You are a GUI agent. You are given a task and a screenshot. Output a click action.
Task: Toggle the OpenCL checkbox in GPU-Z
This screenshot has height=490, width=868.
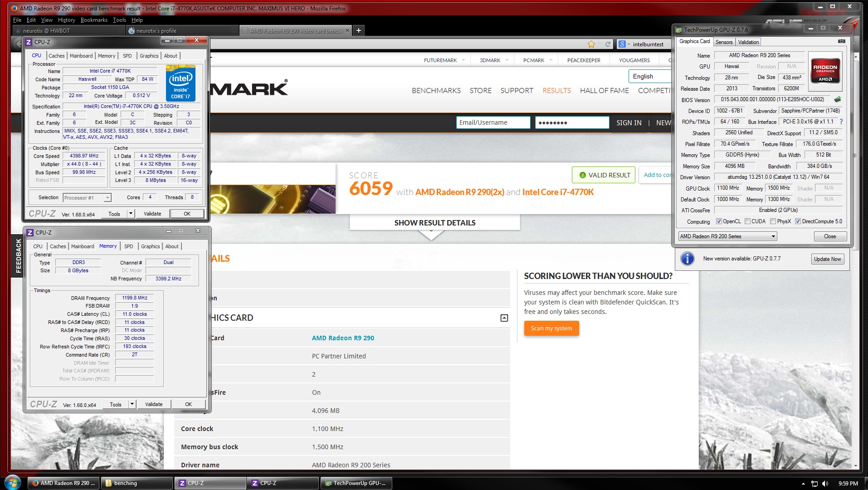point(718,221)
